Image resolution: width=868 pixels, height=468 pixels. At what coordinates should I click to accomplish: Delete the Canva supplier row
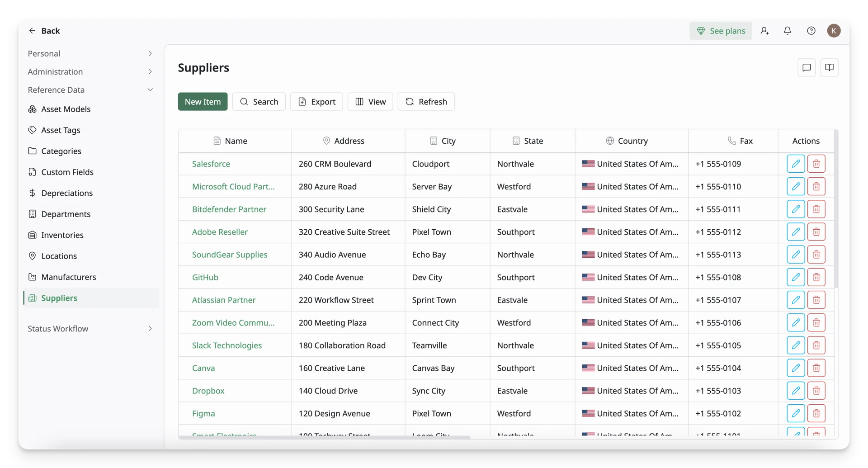click(x=816, y=368)
